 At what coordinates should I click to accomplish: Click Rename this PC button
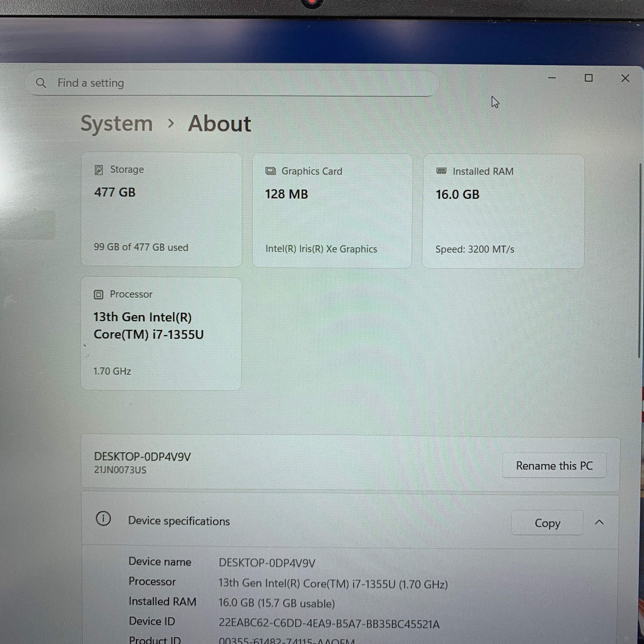pyautogui.click(x=554, y=466)
